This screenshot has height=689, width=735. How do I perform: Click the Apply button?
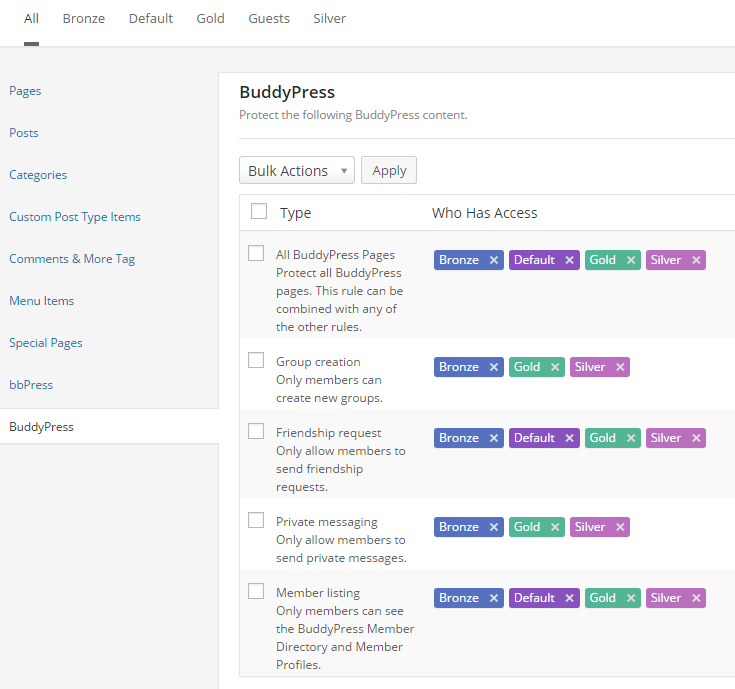click(389, 170)
